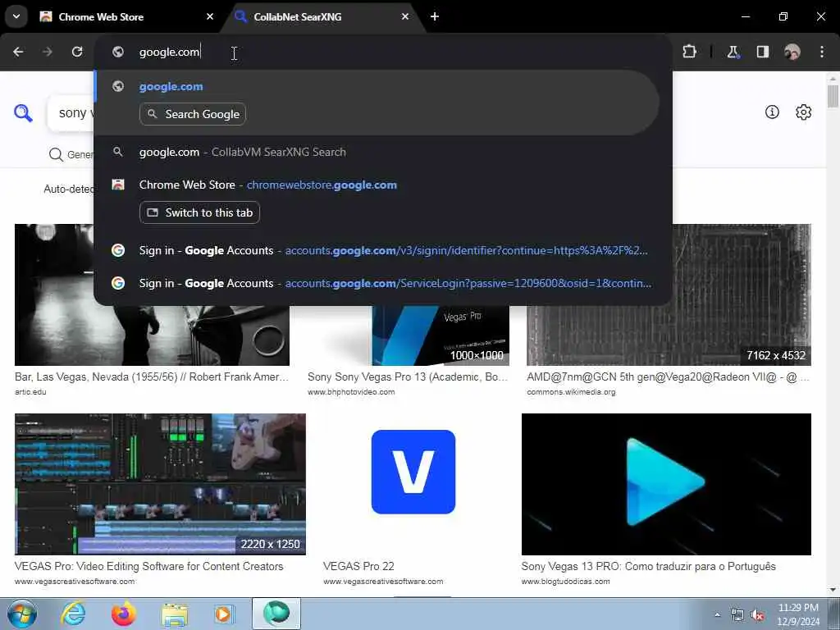Open VEGAS Pro editing software screenshot

tap(160, 484)
